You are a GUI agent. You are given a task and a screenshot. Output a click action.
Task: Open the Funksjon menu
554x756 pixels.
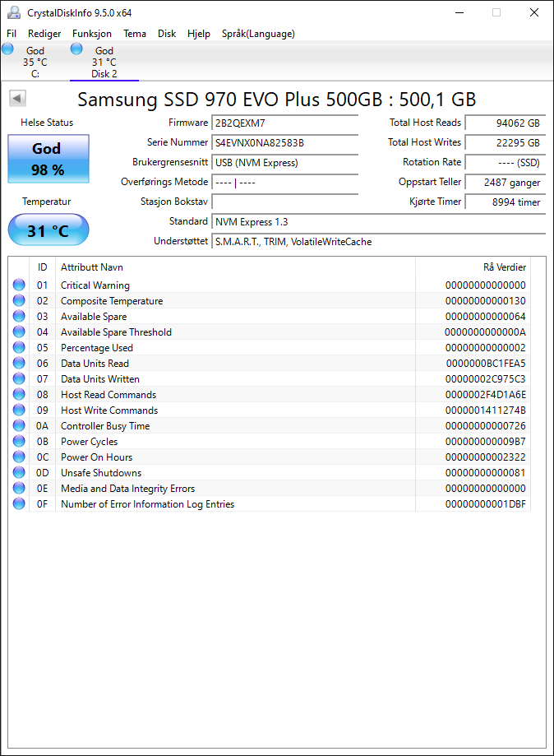coord(92,34)
